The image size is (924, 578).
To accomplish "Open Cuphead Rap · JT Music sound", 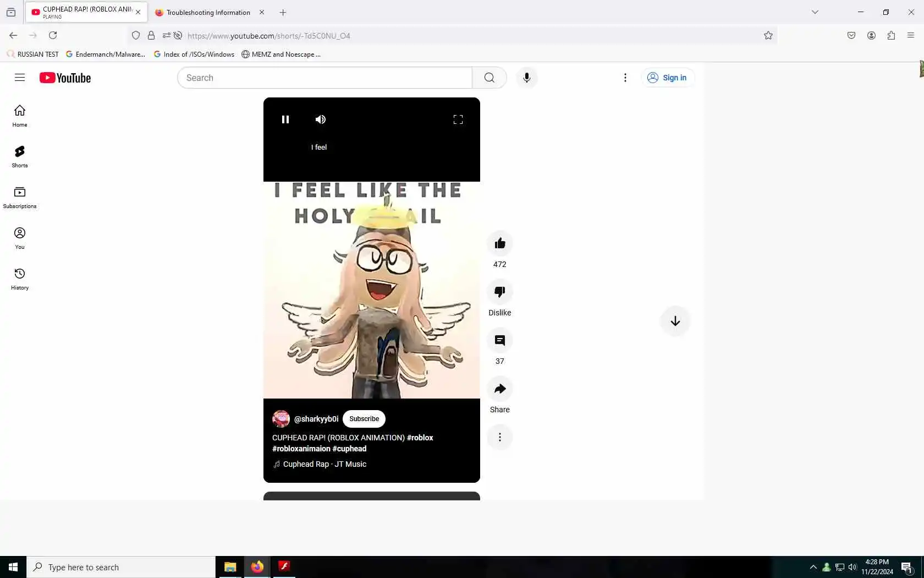I will click(x=320, y=464).
